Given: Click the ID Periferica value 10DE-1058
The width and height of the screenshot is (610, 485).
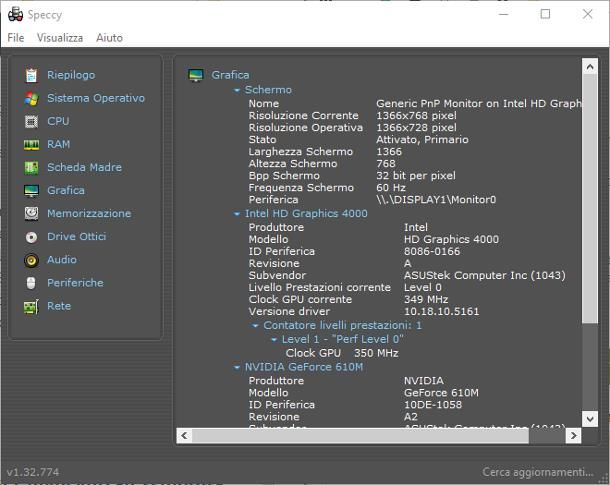Looking at the screenshot, I should click(x=433, y=405).
